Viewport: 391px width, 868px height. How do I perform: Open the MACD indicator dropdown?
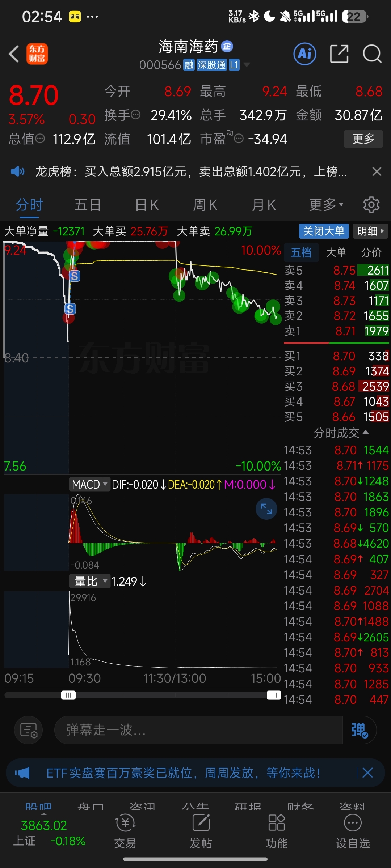coord(89,484)
